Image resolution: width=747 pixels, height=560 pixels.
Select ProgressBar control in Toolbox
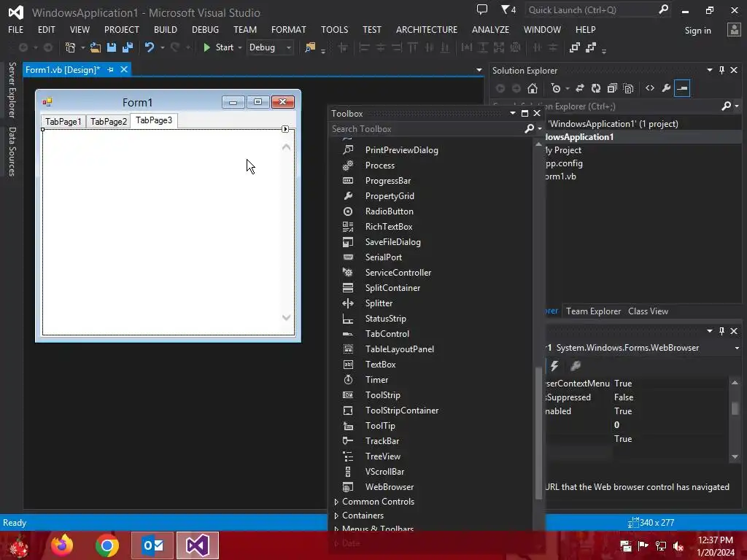coord(387,181)
